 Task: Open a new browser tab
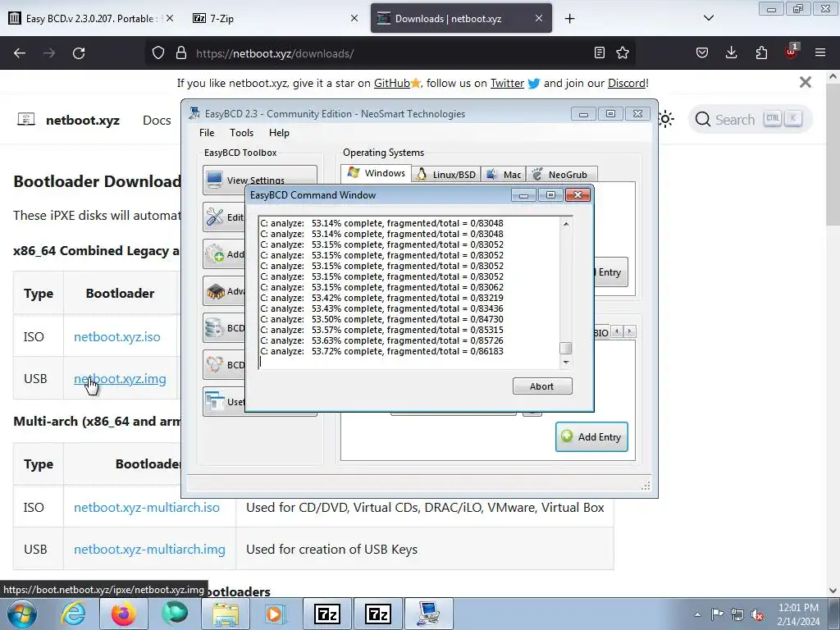(x=569, y=19)
